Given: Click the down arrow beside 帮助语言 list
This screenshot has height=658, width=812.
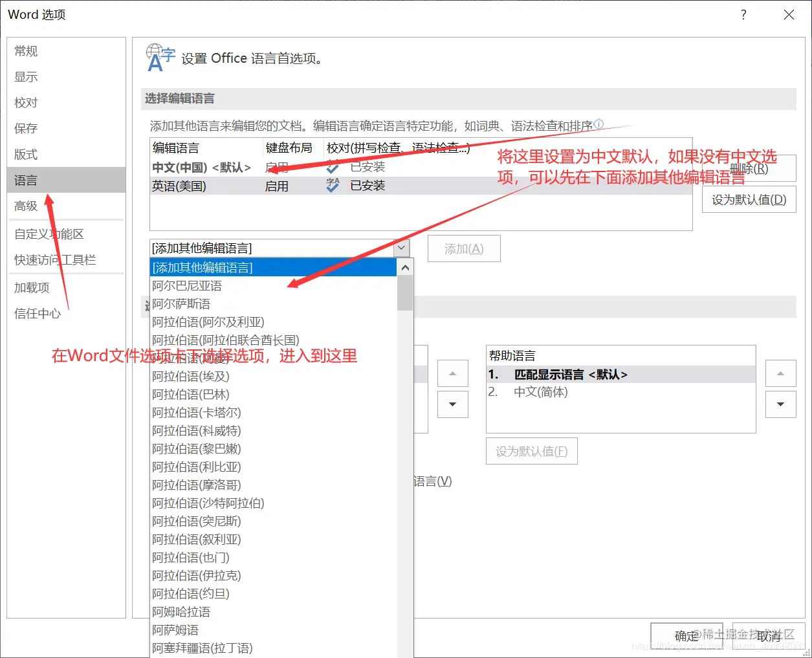Looking at the screenshot, I should (780, 404).
